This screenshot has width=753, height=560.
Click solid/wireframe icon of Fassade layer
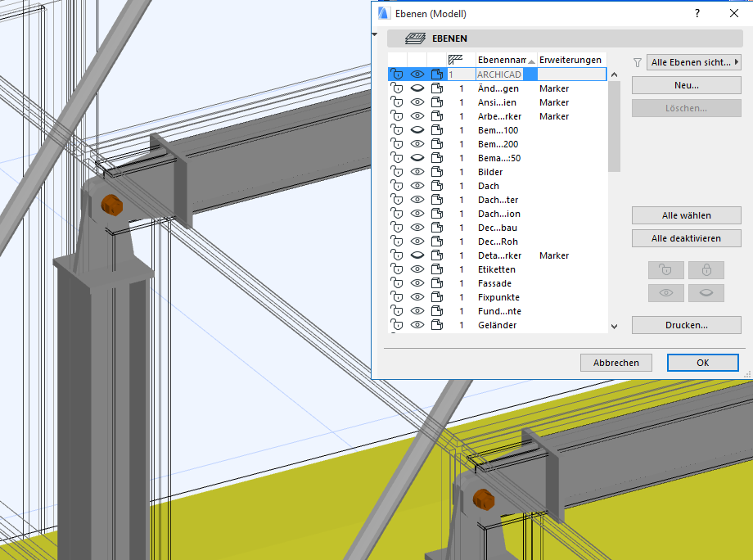pyautogui.click(x=437, y=283)
